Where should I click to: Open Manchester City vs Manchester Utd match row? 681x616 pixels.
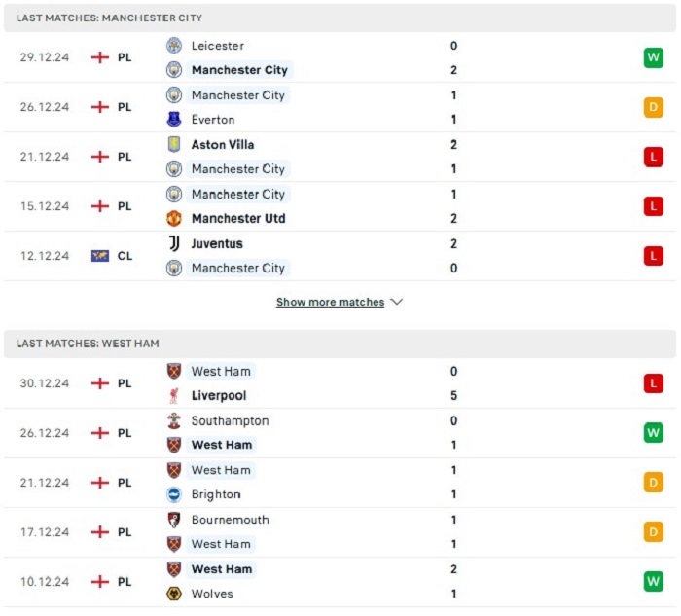pyautogui.click(x=340, y=206)
